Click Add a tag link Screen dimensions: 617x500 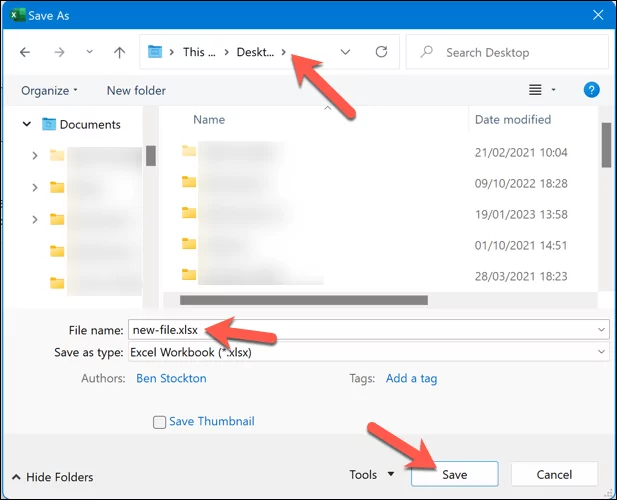(411, 378)
